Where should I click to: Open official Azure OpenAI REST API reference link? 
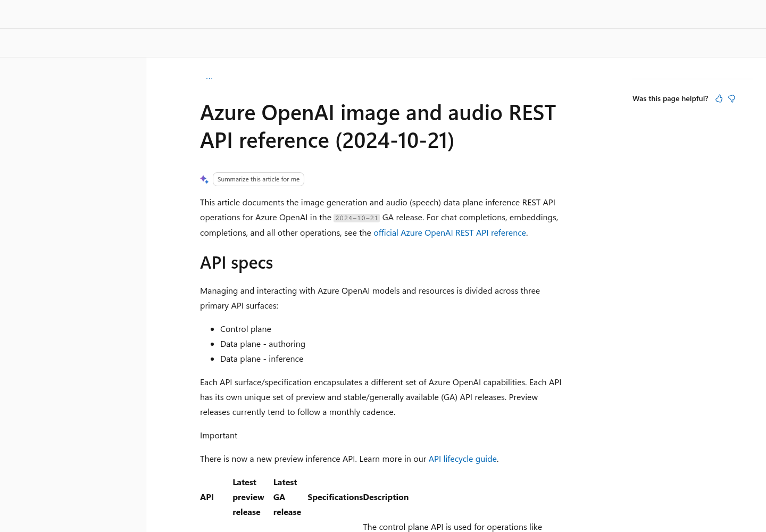[x=449, y=232]
